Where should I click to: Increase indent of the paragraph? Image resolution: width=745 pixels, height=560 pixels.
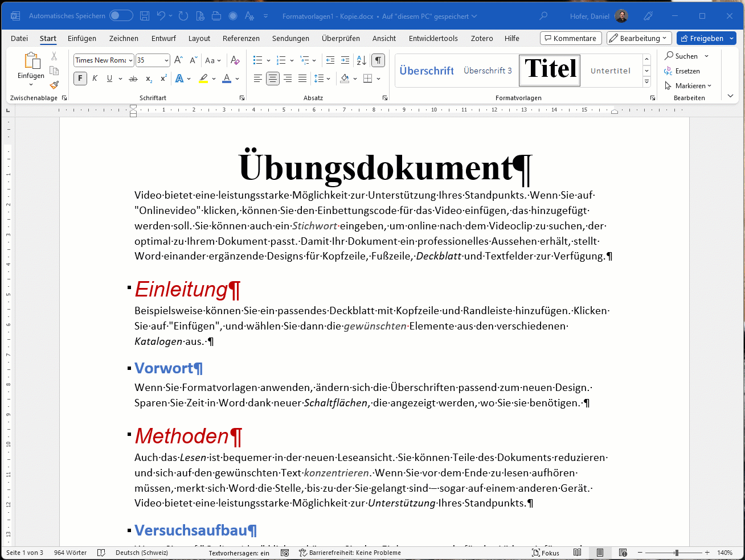tap(345, 60)
